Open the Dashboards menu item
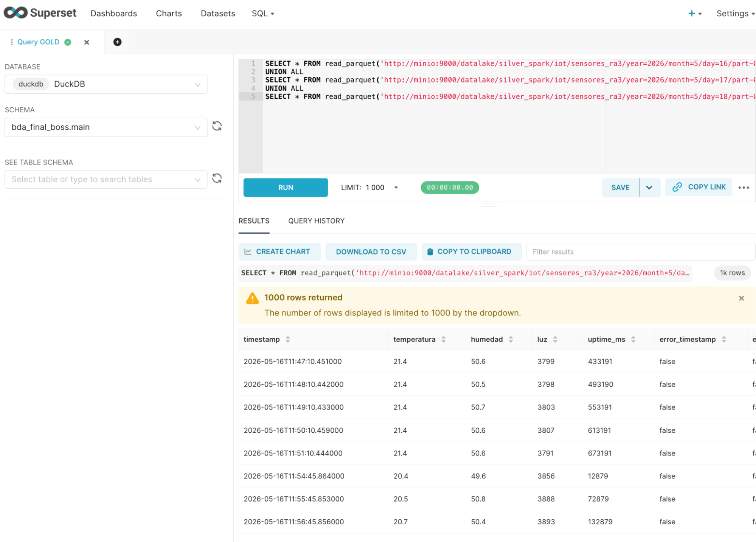Screen dimensions: 756x542 point(113,14)
